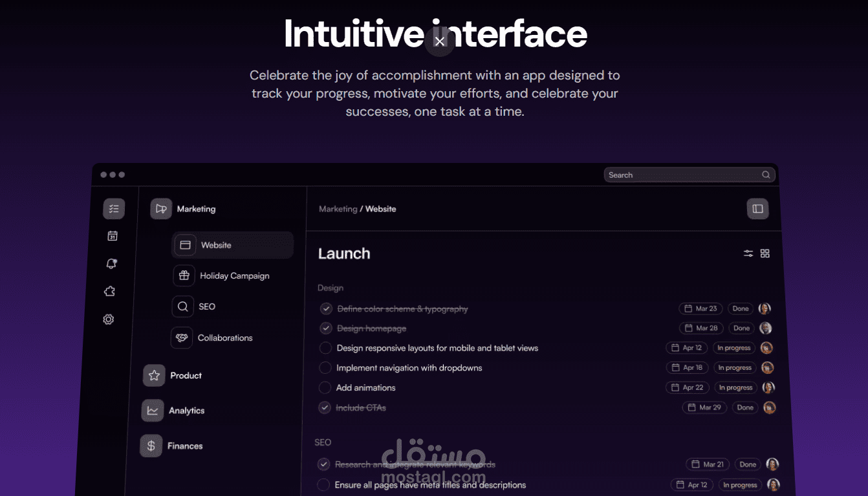Image resolution: width=868 pixels, height=496 pixels.
Task: Click the Design group label
Action: tap(331, 288)
